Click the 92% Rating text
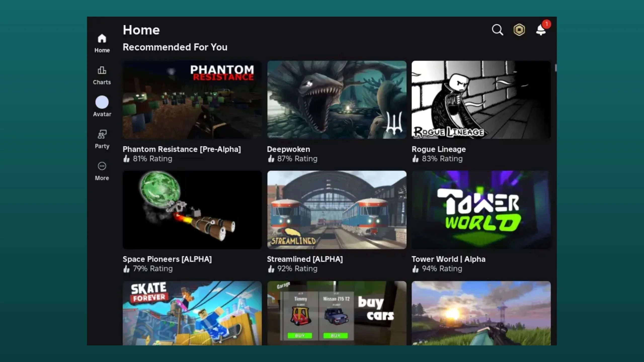This screenshot has width=644, height=362. pyautogui.click(x=297, y=269)
